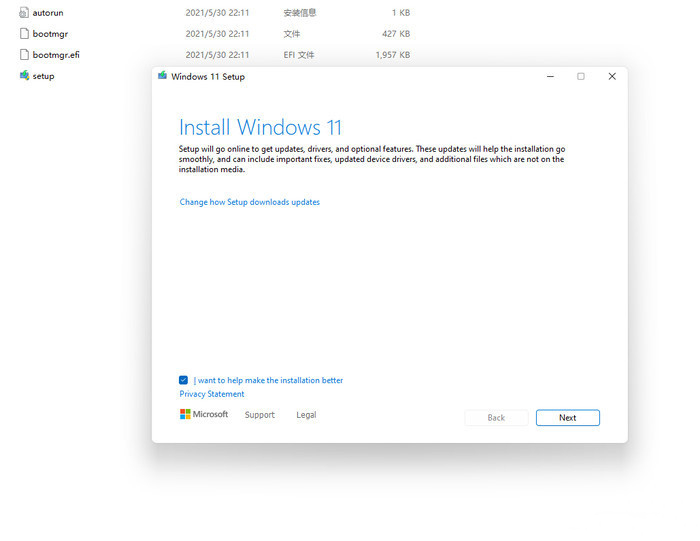This screenshot has height=541, width=700.
Task: Click the Windows 11 Setup title bar icon
Action: coord(163,76)
